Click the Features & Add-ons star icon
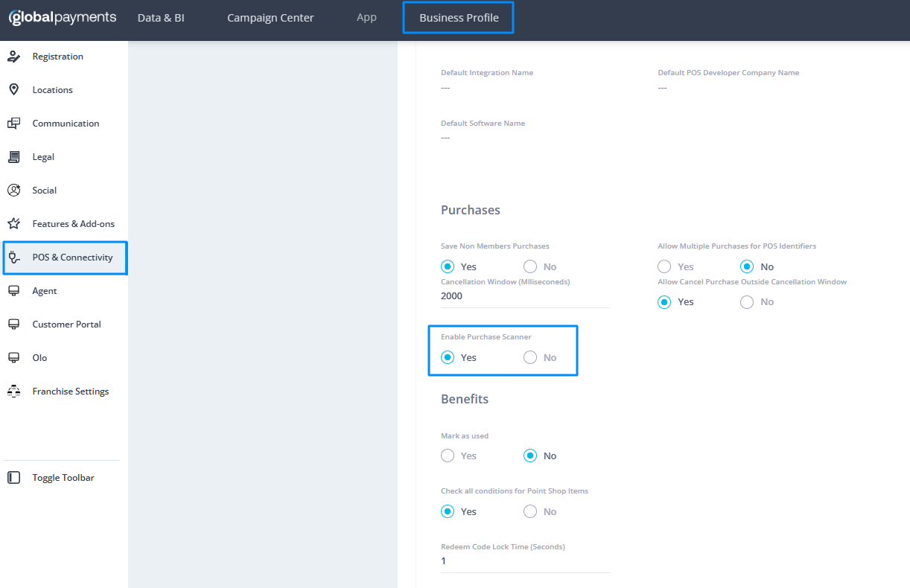This screenshot has width=910, height=588. point(13,224)
